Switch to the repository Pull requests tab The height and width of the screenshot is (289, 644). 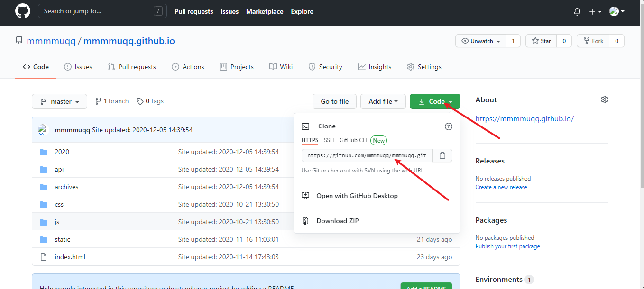click(132, 67)
